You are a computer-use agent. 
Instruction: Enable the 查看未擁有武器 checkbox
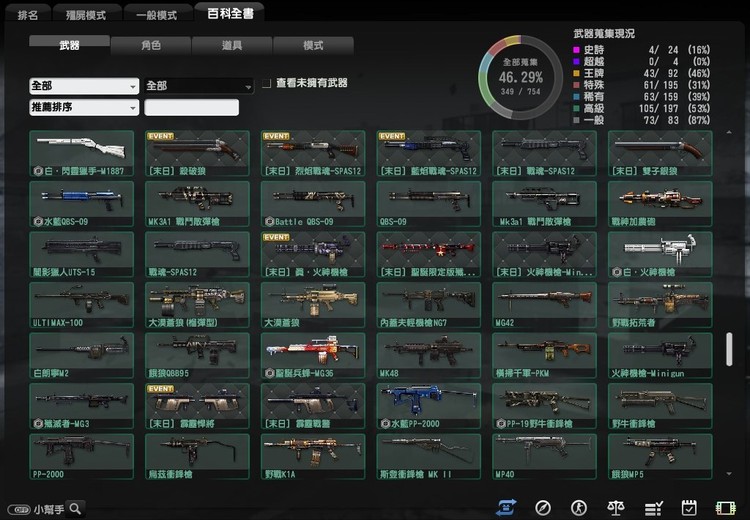(x=266, y=84)
